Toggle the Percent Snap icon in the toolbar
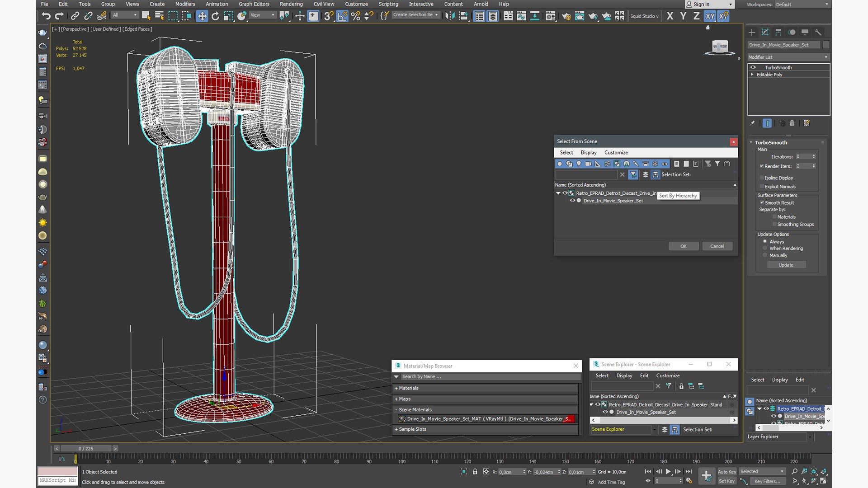The width and height of the screenshot is (868, 488). click(356, 16)
